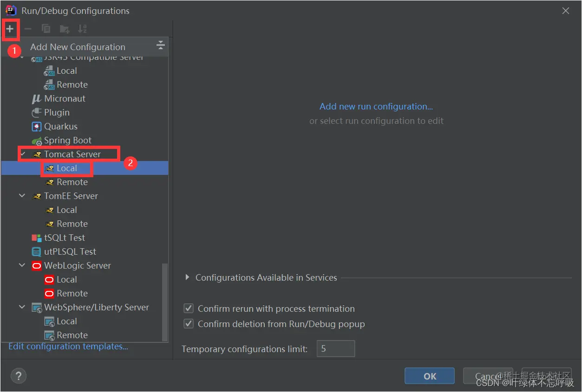Click the icon next to the TomEE Local row
The image size is (582, 392).
coord(50,210)
